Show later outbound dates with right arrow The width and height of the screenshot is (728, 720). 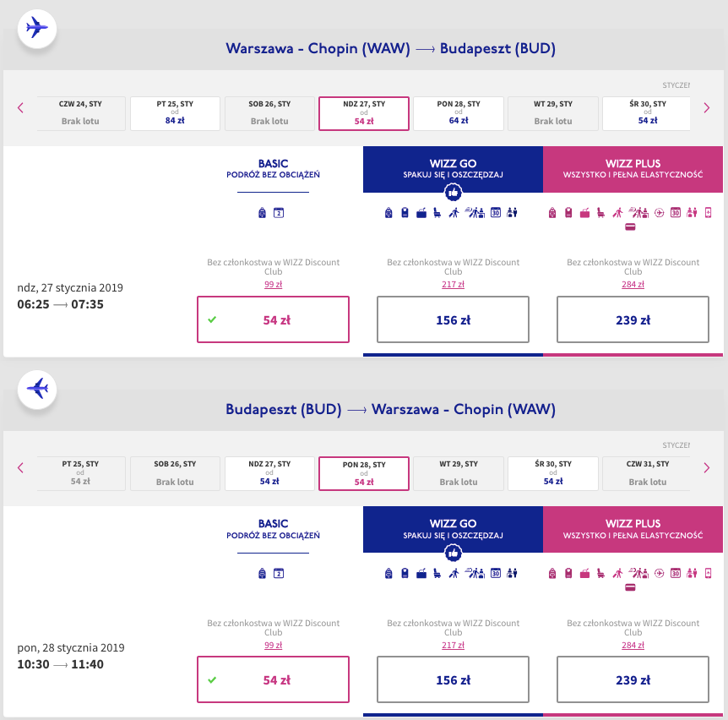point(707,108)
